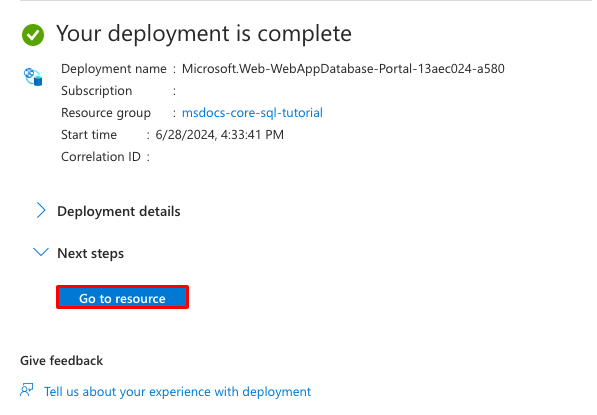This screenshot has height=415, width=597.
Task: Click the Web App Database resource icon
Action: [33, 77]
